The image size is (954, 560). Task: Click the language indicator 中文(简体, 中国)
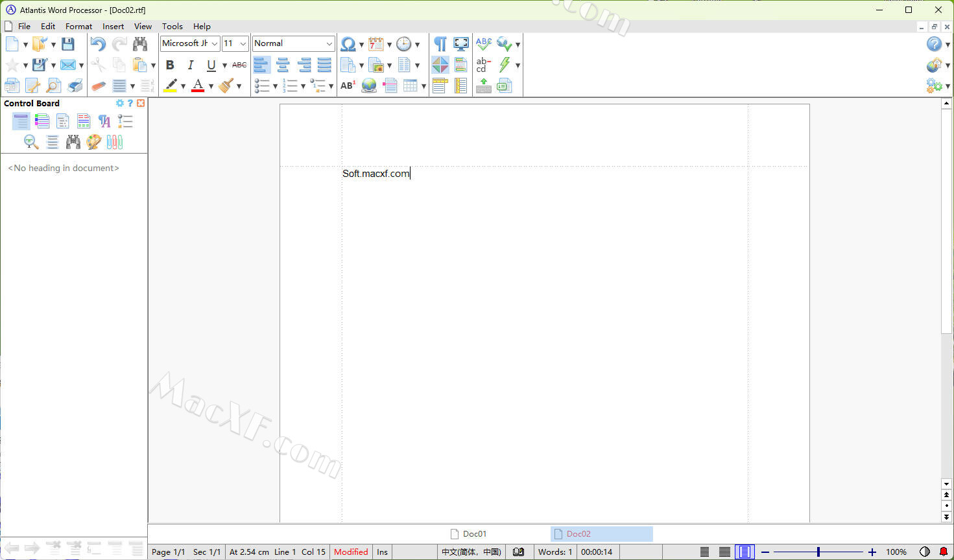click(471, 552)
